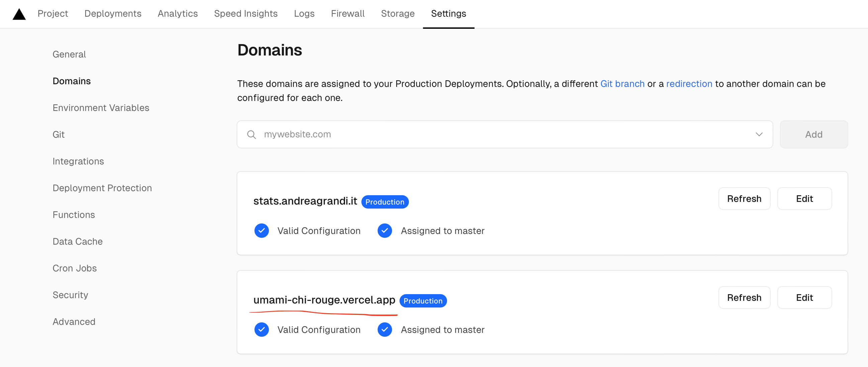This screenshot has width=868, height=367.
Task: Switch to the Firewall tab
Action: 348,13
